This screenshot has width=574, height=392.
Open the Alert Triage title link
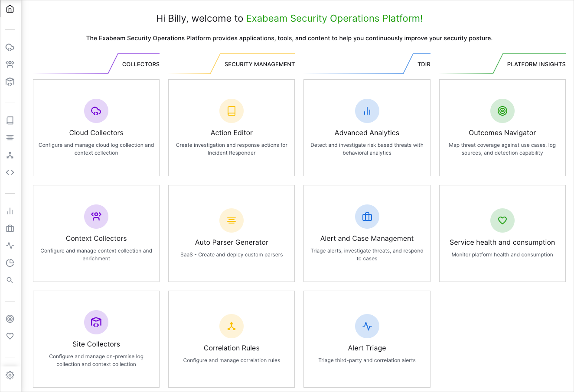[367, 348]
